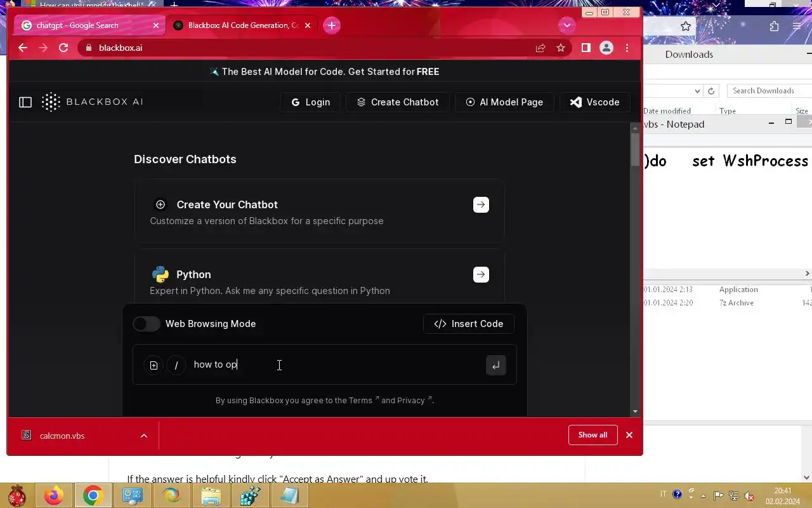Click arrow on Create Your Chatbot card
The width and height of the screenshot is (812, 508).
481,204
